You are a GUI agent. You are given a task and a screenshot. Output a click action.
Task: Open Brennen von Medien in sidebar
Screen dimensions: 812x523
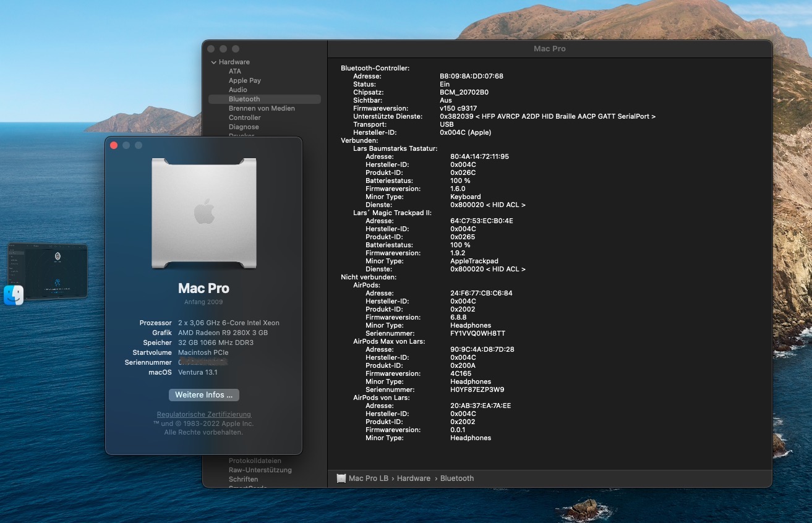[262, 108]
